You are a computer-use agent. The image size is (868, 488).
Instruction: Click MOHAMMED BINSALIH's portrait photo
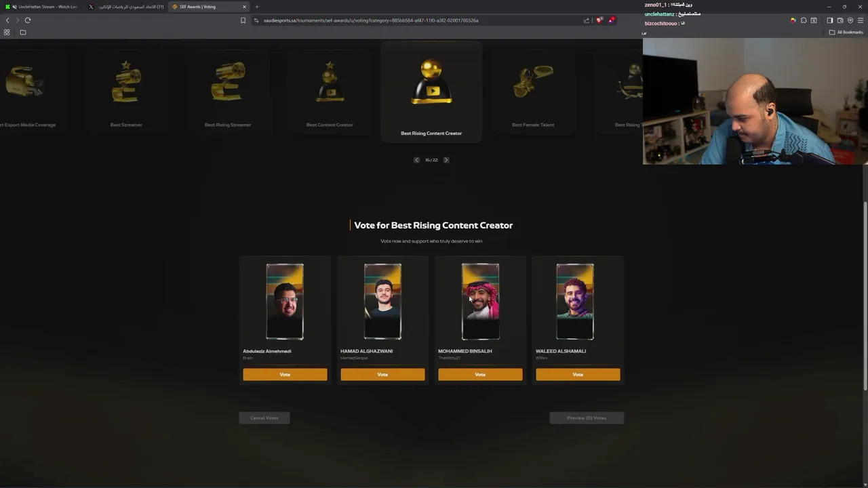[x=480, y=302]
